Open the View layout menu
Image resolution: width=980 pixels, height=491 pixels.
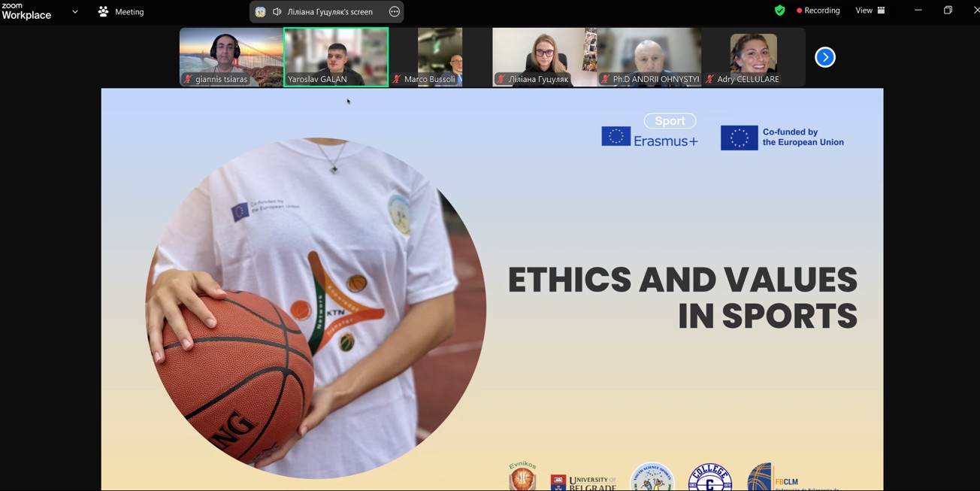tap(870, 11)
